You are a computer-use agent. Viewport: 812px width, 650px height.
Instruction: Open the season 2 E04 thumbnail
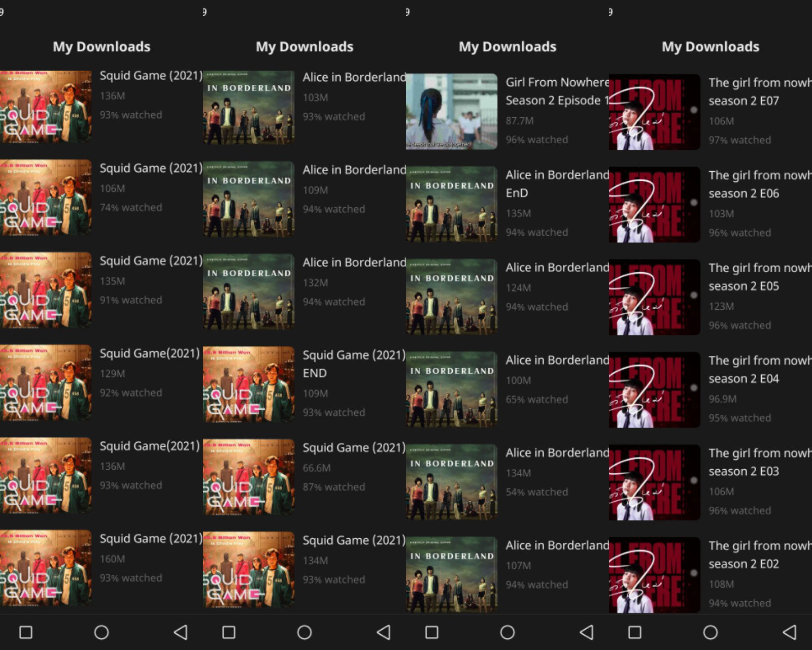click(655, 389)
